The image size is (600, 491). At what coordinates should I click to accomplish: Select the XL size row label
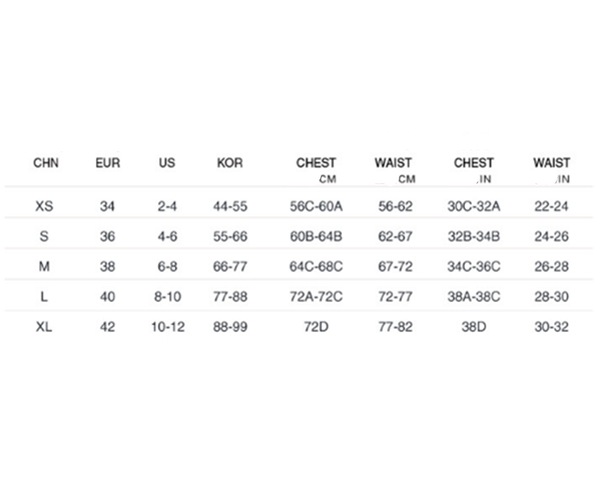pyautogui.click(x=44, y=327)
